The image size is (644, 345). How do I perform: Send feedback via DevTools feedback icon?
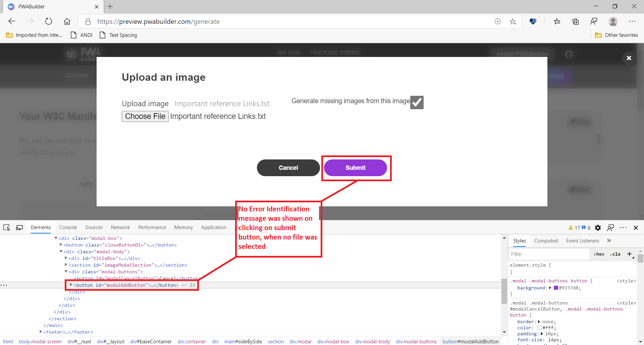coord(611,228)
